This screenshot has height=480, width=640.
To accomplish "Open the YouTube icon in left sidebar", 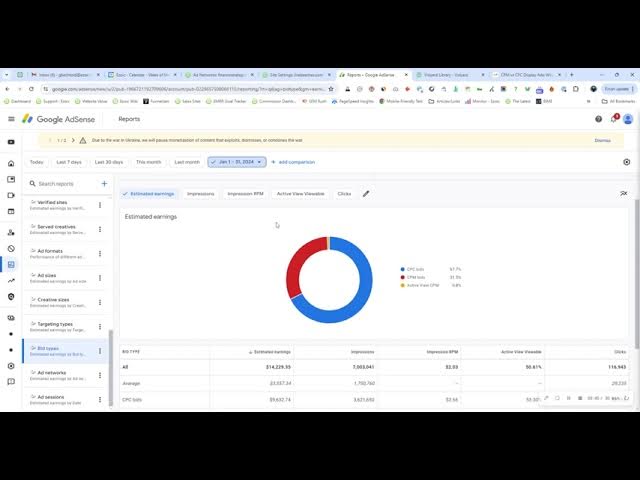I will 11,142.
